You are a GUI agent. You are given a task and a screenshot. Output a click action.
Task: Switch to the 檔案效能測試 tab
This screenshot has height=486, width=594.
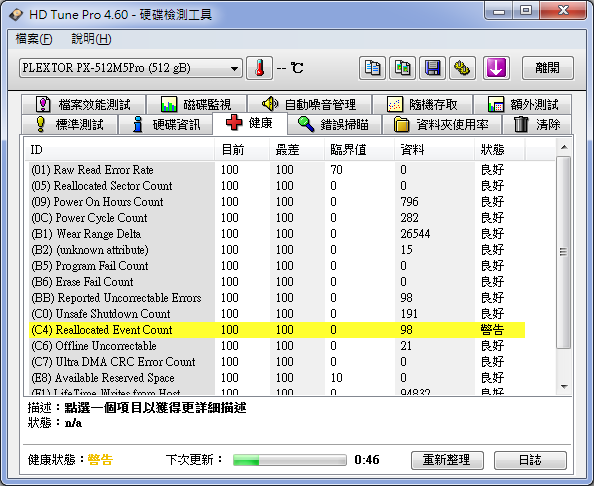point(83,104)
